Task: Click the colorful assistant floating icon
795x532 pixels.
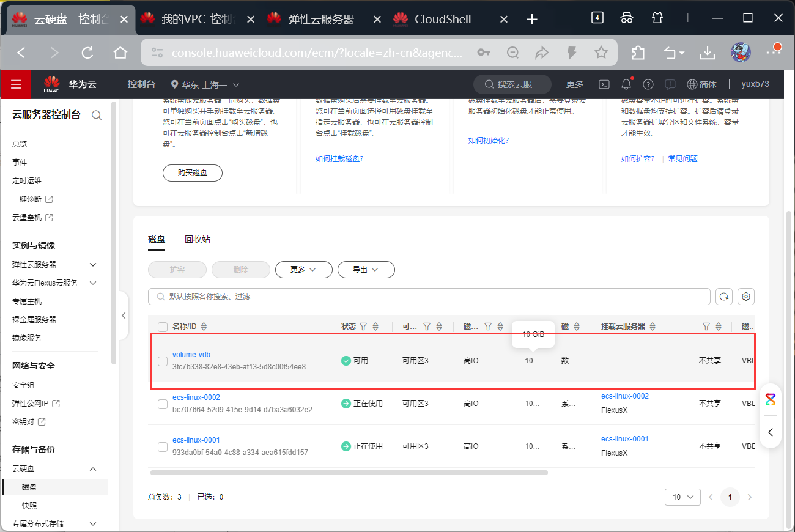Action: click(770, 399)
